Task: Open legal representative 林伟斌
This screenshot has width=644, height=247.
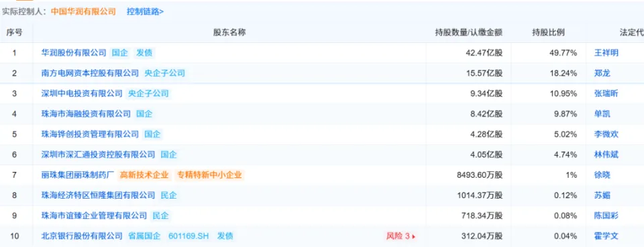Action: click(x=606, y=154)
